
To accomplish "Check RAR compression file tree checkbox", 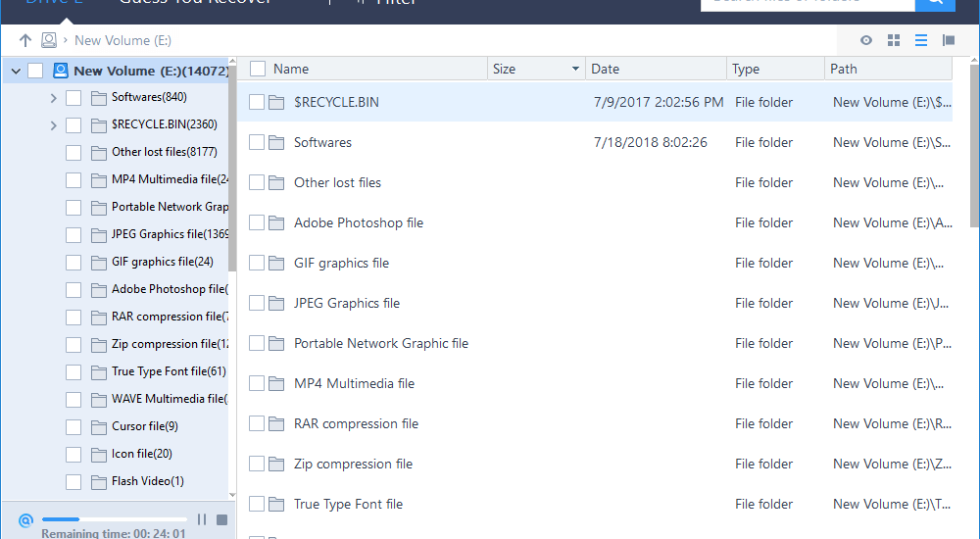I will coord(73,317).
